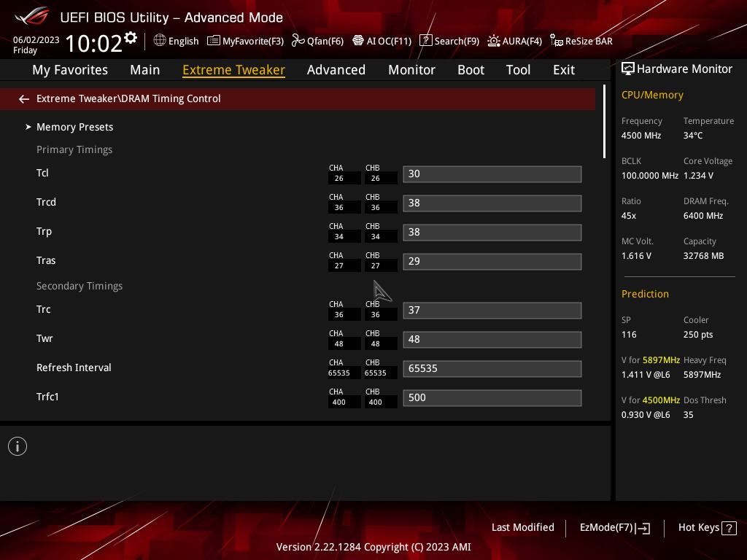Viewport: 747px width, 560px height.
Task: Click the Refresh Interval field showing 65535
Action: pos(492,368)
